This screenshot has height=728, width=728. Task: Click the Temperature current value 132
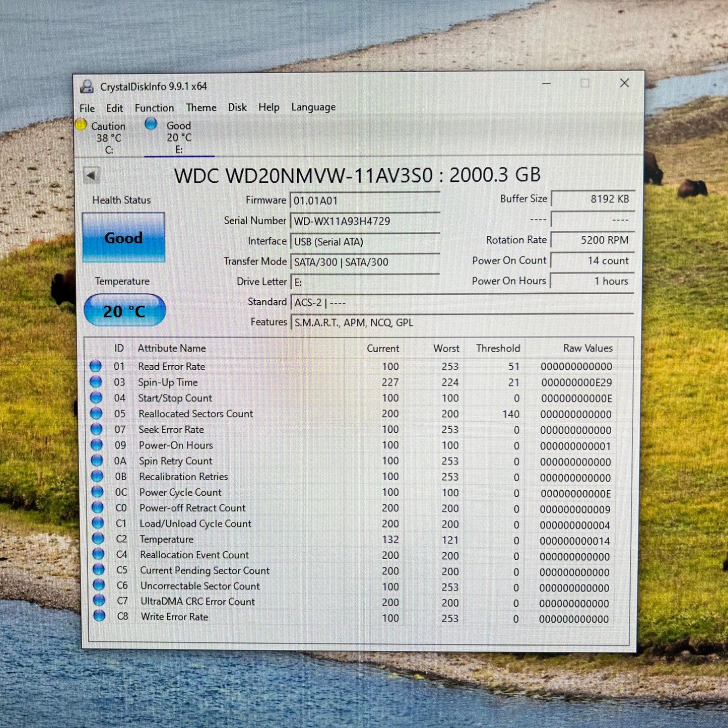pyautogui.click(x=390, y=540)
